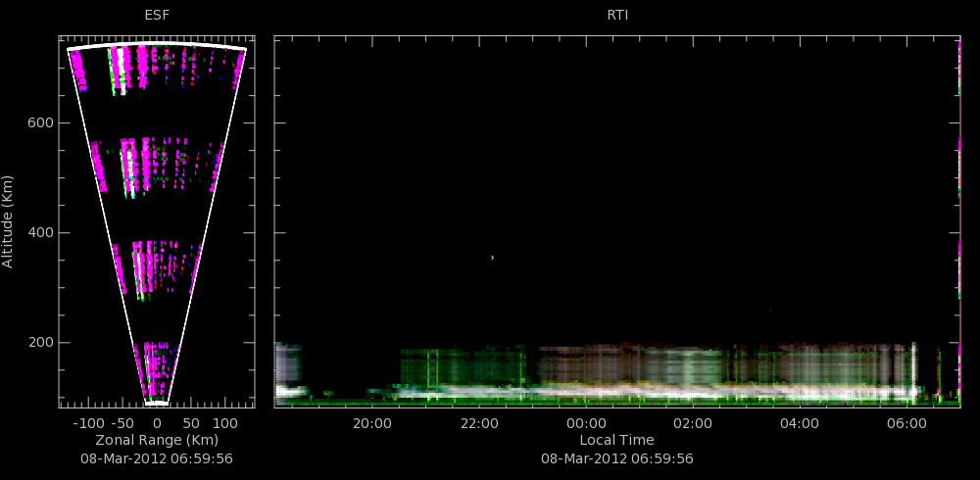This screenshot has width=980, height=480.
Task: Click the 0 zonal range tick label
Action: coord(157,422)
